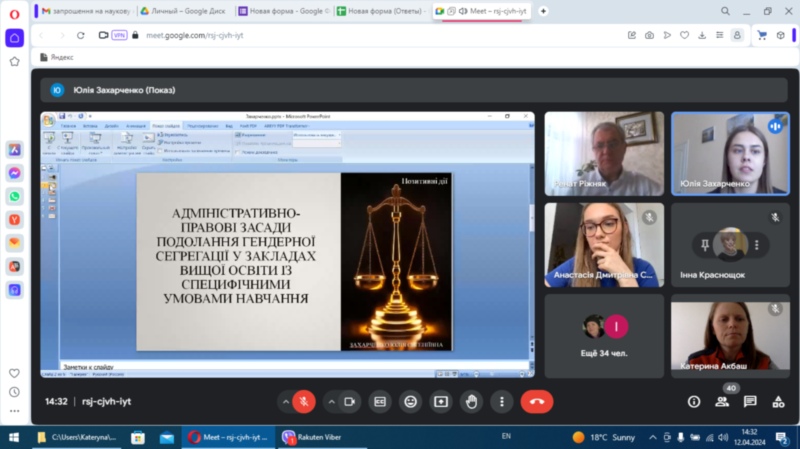
Task: Unmute the microphone in Meet
Action: pos(304,401)
